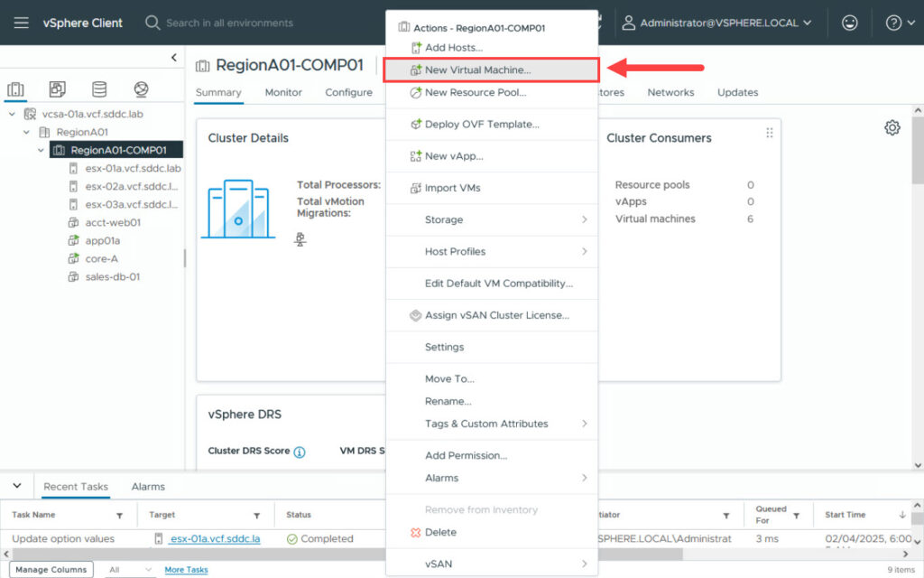924x578 pixels.
Task: Select host esx-01a.vcf.sddc.lab in tree
Action: 133,169
